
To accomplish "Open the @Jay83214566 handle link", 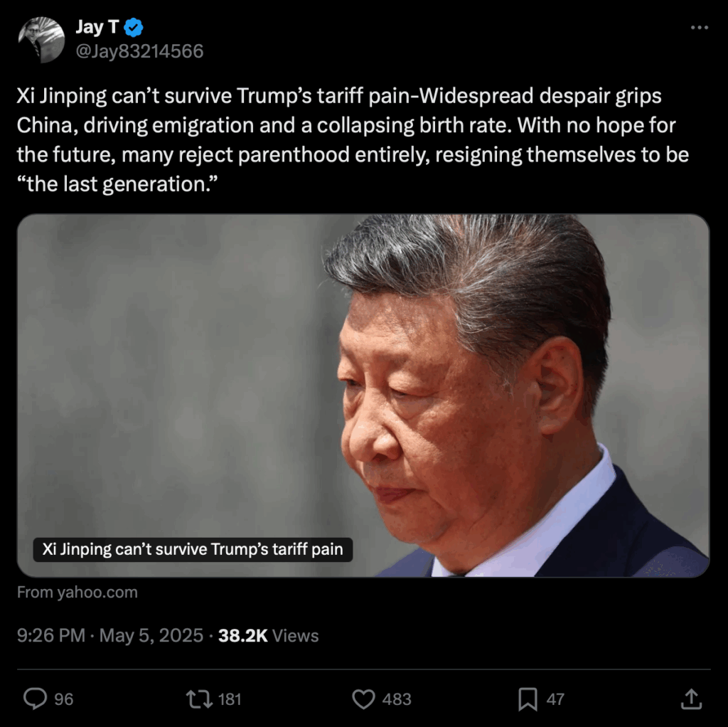I will (x=139, y=51).
